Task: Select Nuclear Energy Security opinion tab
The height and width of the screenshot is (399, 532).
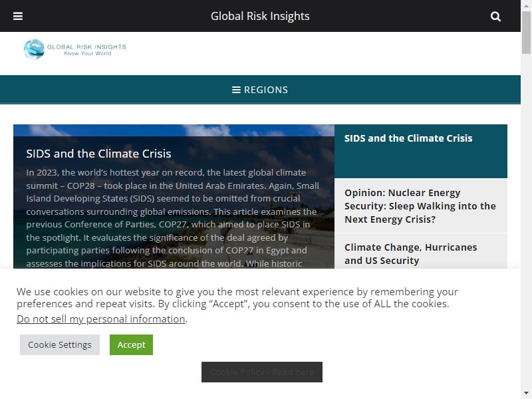Action: pos(421,206)
